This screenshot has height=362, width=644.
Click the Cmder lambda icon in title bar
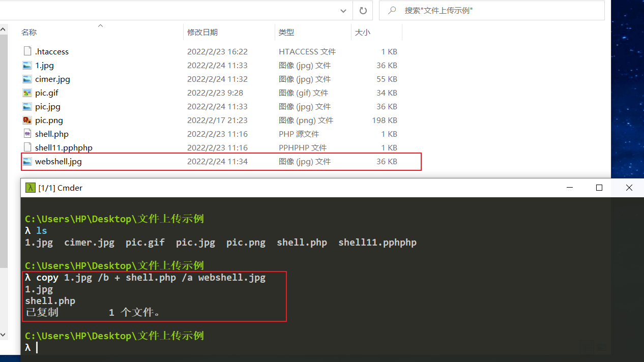31,188
